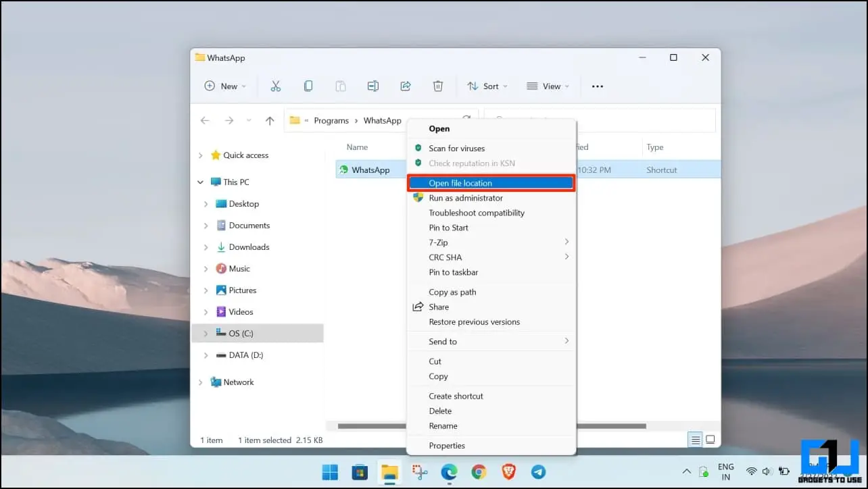
Task: Switch to large icons view in status bar
Action: [x=710, y=440]
